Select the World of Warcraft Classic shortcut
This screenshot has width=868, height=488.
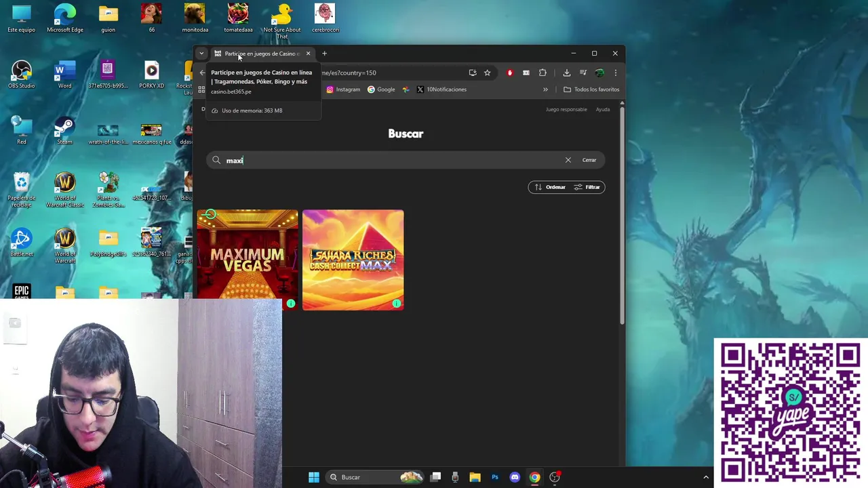(65, 190)
